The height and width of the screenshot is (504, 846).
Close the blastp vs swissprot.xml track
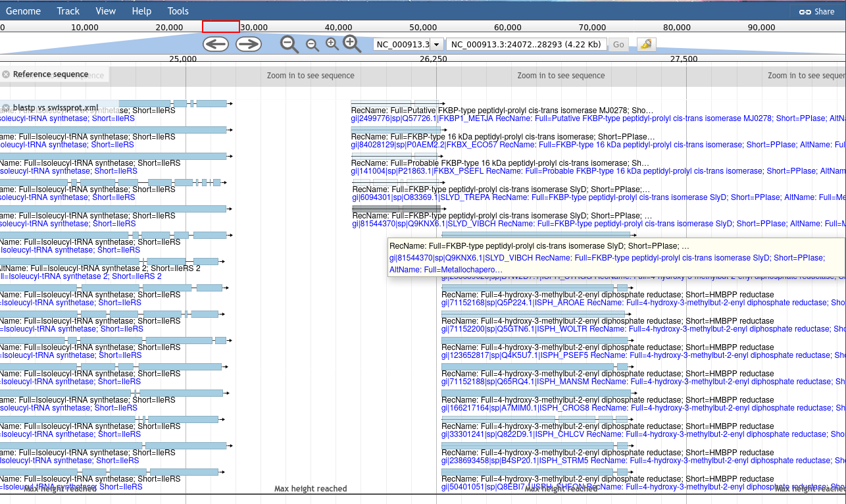pyautogui.click(x=6, y=108)
